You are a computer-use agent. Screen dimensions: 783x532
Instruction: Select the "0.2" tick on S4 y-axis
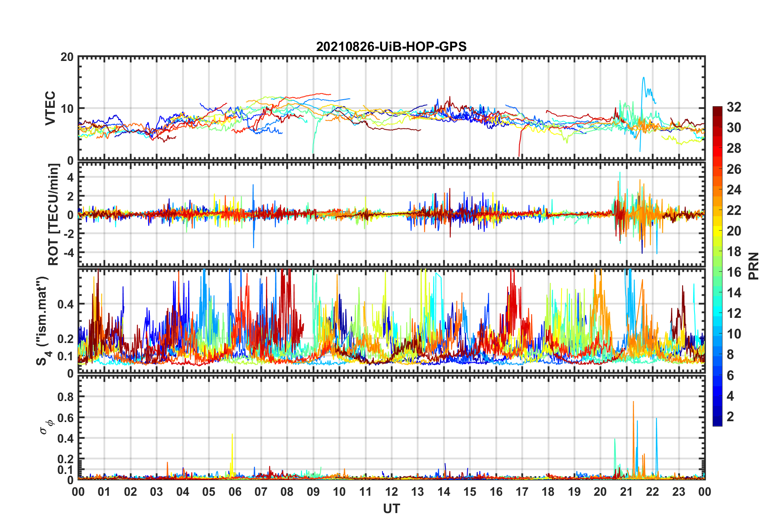(66, 339)
